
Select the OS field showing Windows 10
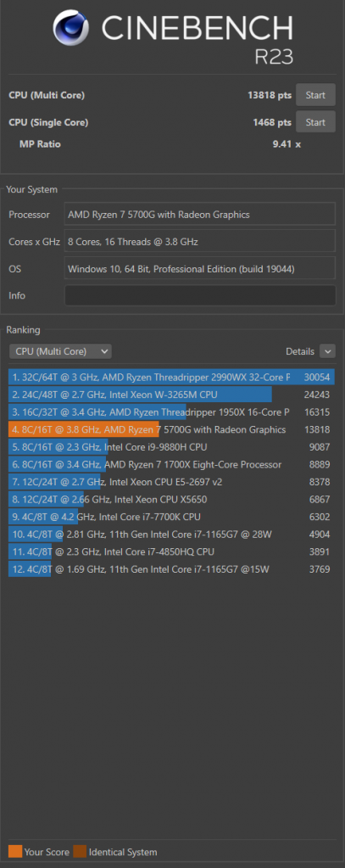pyautogui.click(x=200, y=268)
